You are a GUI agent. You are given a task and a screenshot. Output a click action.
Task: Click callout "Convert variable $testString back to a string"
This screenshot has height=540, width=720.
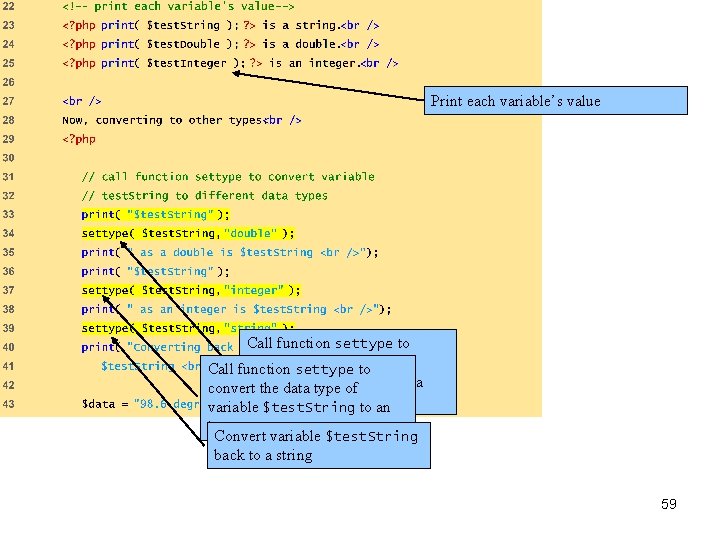(319, 445)
